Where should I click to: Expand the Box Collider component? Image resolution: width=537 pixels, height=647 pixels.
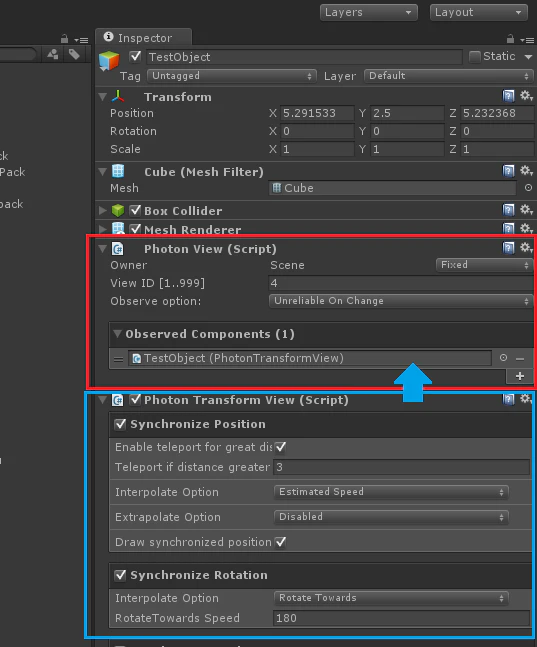click(x=102, y=210)
